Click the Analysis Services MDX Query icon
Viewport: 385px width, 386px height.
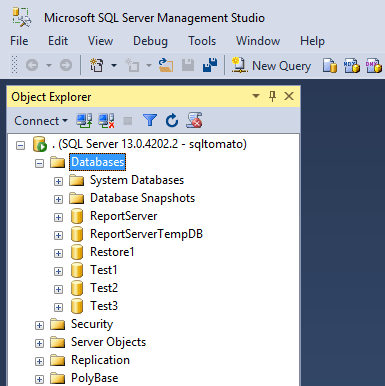click(x=352, y=66)
